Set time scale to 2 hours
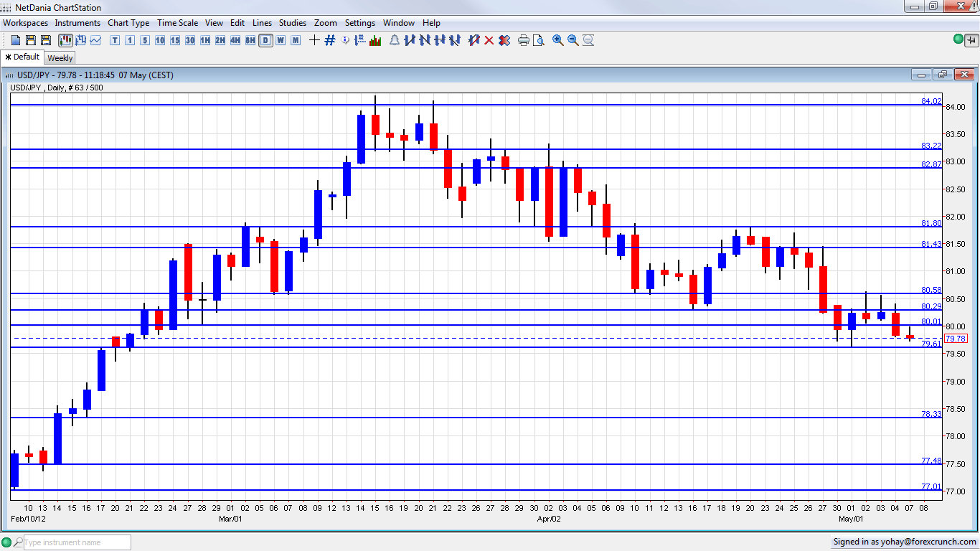The height and width of the screenshot is (551, 980). tap(220, 40)
